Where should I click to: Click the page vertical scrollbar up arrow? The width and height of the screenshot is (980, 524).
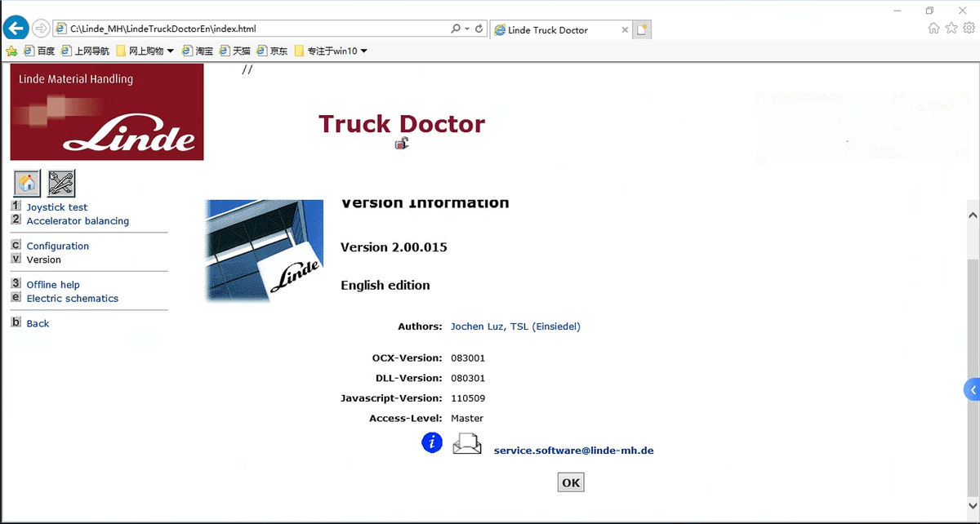[973, 215]
